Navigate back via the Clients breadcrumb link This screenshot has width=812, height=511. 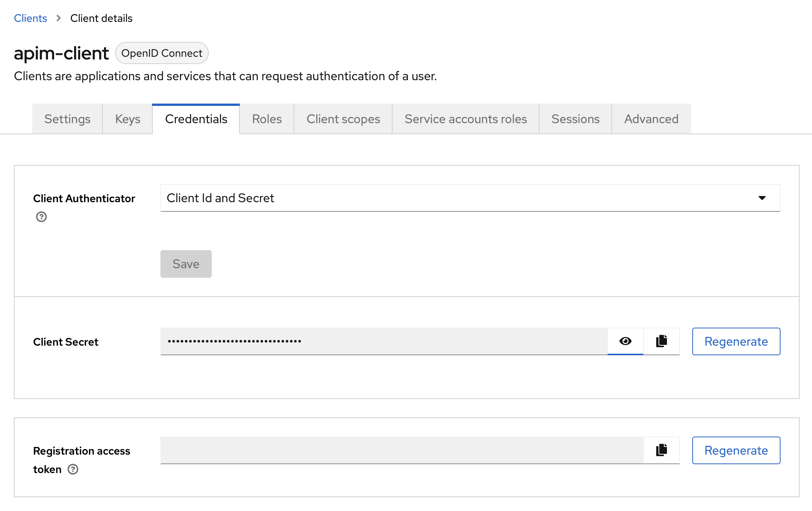[x=30, y=18]
